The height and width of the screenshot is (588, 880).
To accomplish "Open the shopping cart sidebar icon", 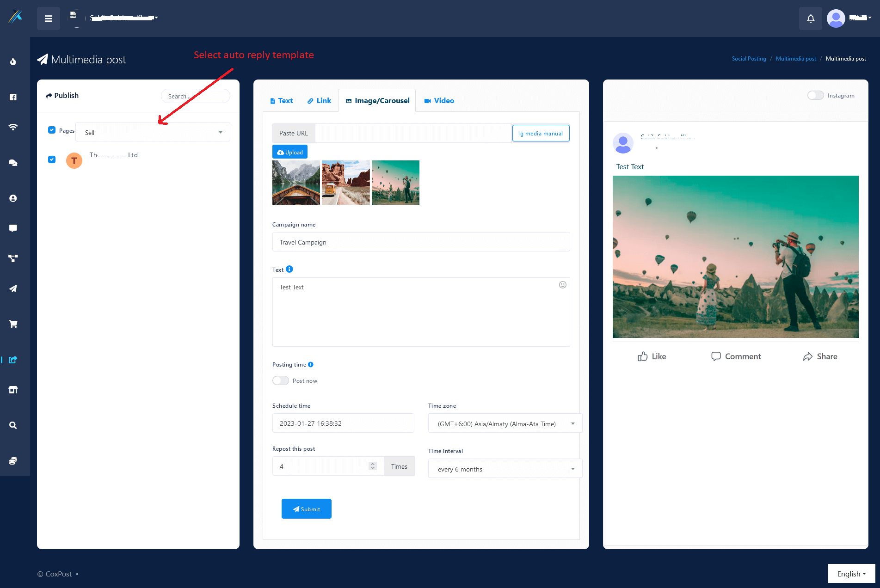I will click(x=13, y=324).
